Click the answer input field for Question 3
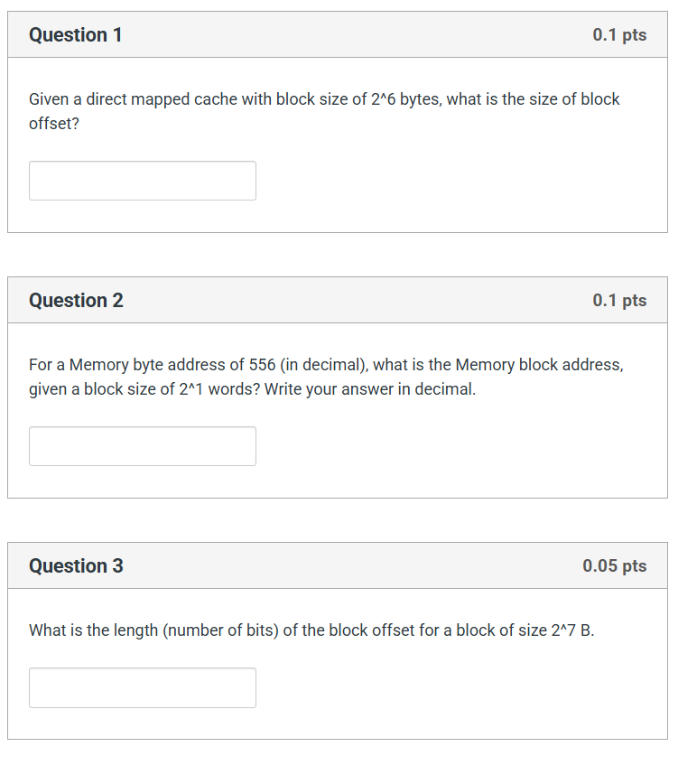The height and width of the screenshot is (784, 678). tap(142, 687)
